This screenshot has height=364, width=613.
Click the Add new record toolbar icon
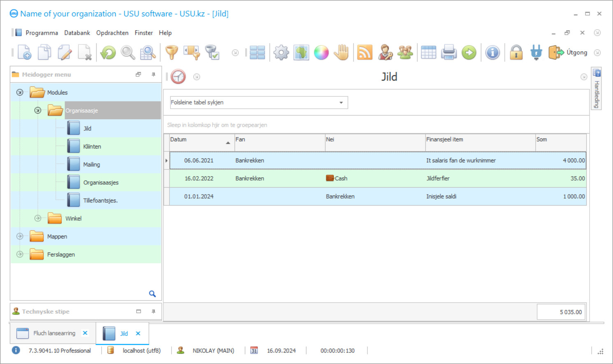(25, 53)
